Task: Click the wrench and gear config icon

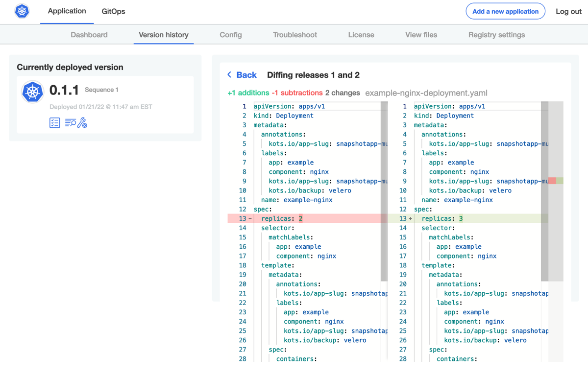Action: point(82,123)
